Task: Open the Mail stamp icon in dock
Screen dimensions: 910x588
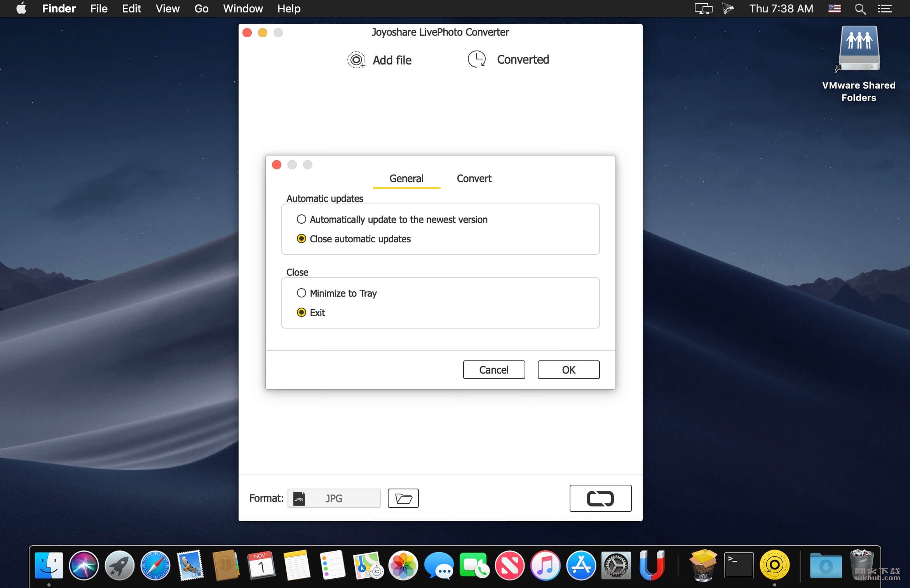Action: [190, 565]
